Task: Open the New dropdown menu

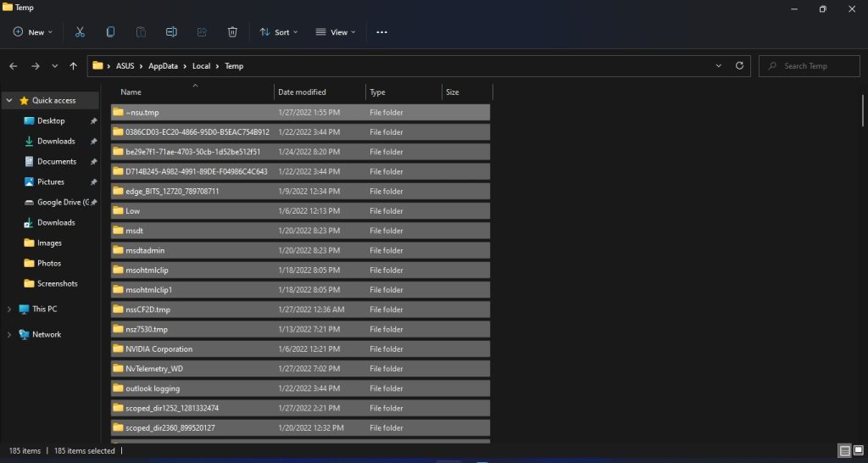Action: [x=33, y=32]
